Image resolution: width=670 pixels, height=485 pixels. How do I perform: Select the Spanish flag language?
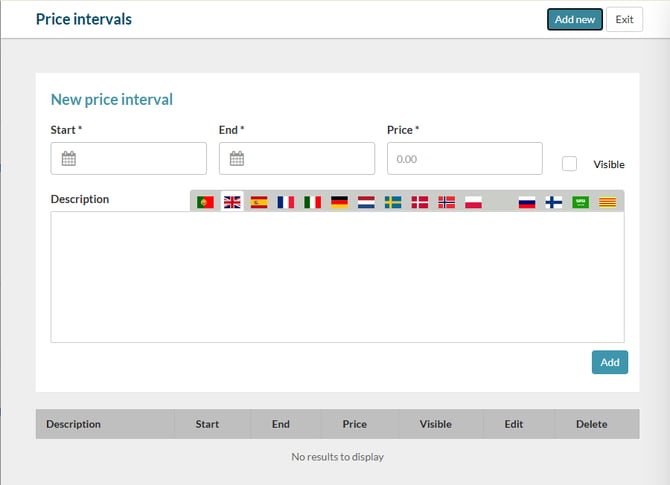(x=259, y=202)
